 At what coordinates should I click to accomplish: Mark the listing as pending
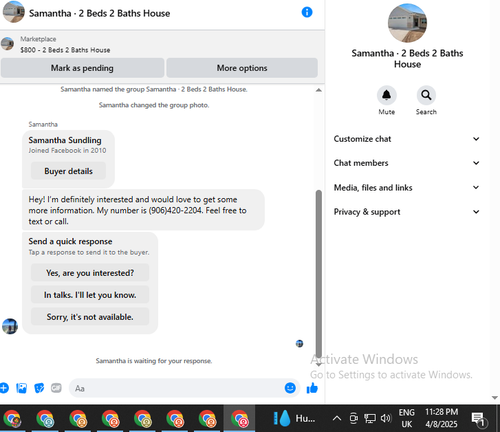(82, 68)
